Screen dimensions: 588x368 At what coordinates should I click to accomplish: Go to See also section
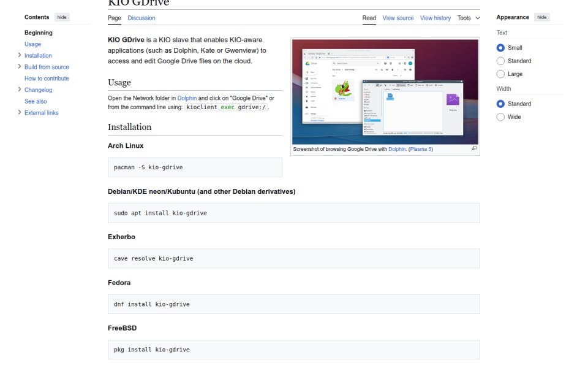click(36, 101)
